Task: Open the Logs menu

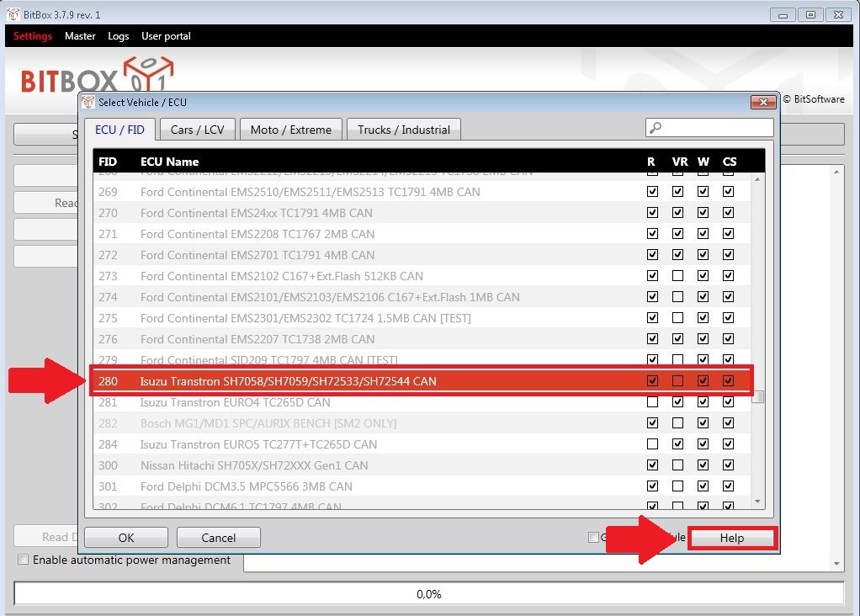Action: [x=119, y=36]
